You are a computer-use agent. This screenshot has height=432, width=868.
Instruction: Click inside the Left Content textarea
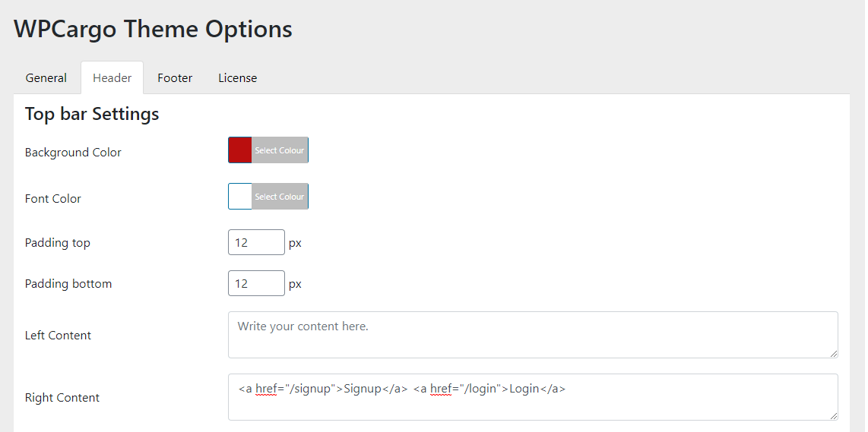[x=533, y=335]
